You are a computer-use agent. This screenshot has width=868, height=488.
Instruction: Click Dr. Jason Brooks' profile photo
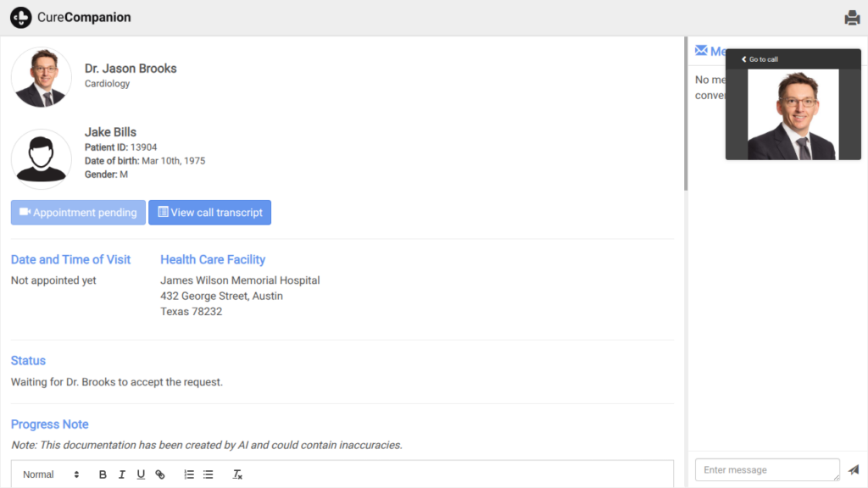pos(42,77)
